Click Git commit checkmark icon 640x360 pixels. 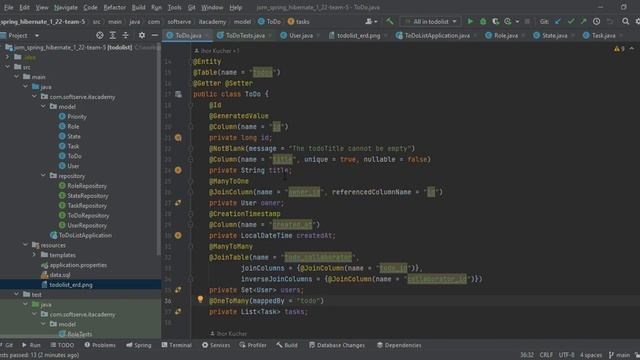point(571,22)
